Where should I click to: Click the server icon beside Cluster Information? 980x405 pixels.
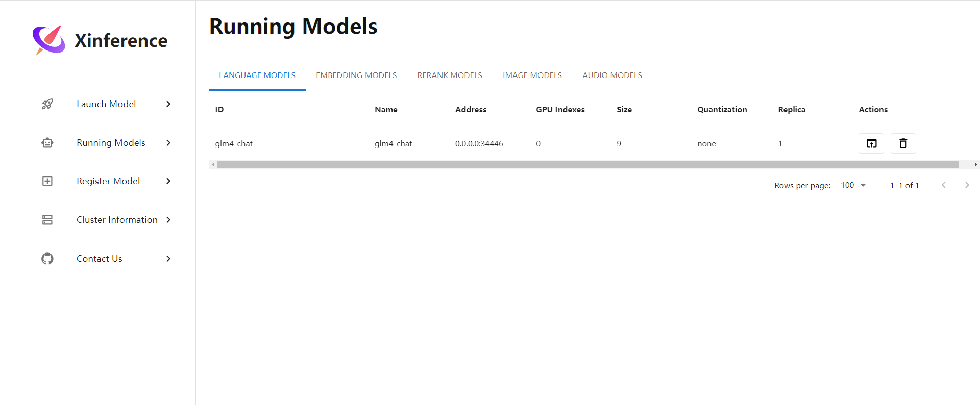(47, 220)
